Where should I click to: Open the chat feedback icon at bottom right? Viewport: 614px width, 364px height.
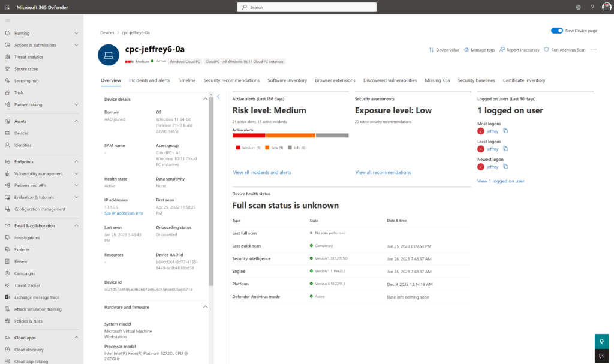tap(602, 356)
